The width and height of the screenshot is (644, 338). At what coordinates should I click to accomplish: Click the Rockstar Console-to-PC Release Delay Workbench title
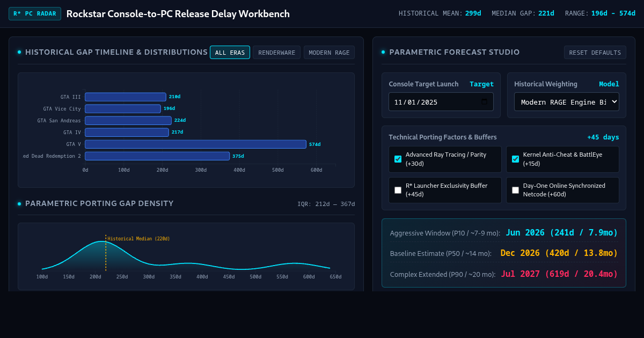[178, 14]
